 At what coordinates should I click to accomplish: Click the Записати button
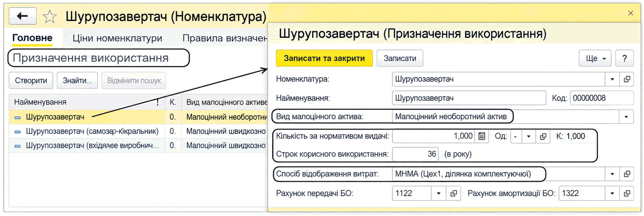pyautogui.click(x=400, y=58)
